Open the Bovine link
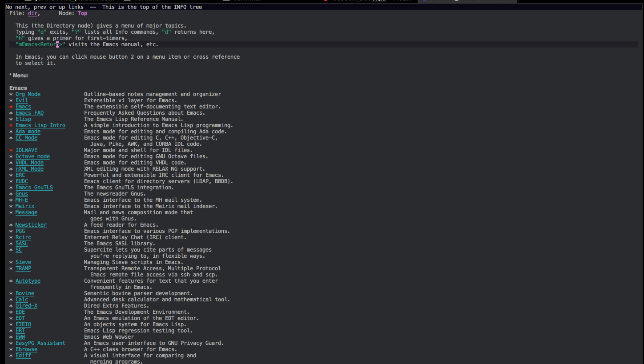 tap(25, 293)
